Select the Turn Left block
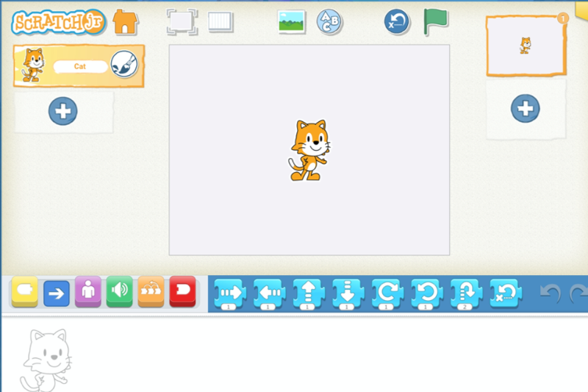The height and width of the screenshot is (392, 588). 427,293
